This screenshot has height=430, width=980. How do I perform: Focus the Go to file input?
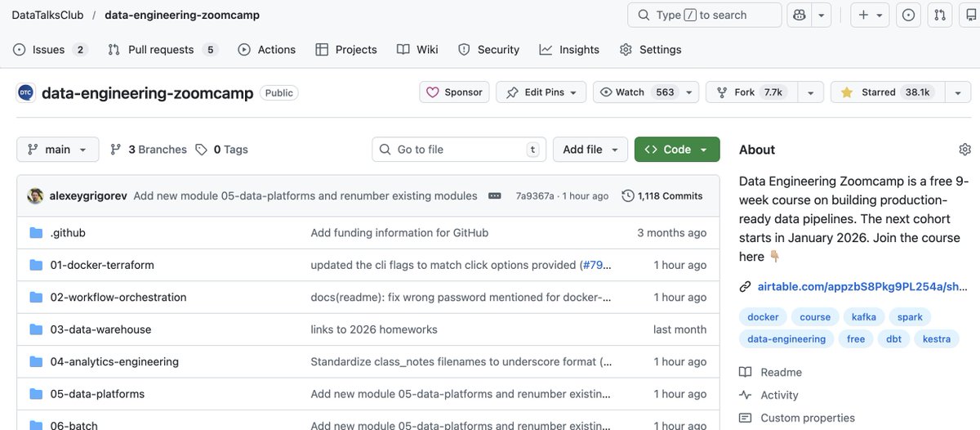point(459,150)
